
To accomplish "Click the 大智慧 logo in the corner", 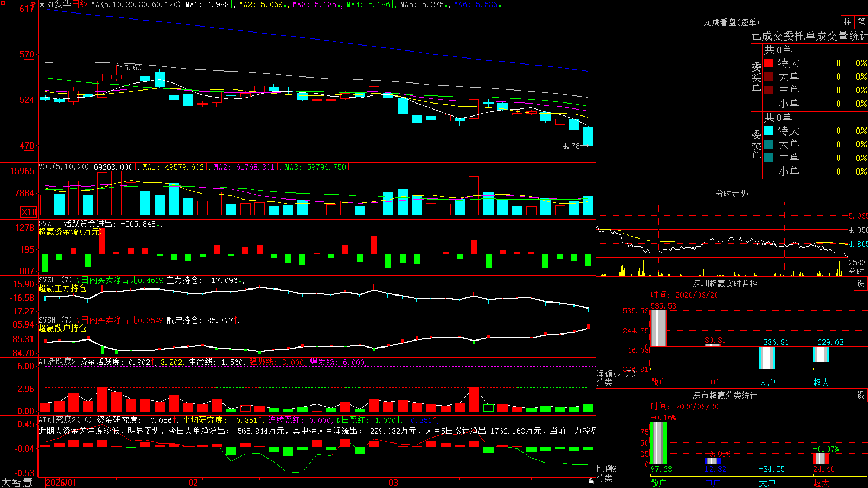I will point(17,483).
